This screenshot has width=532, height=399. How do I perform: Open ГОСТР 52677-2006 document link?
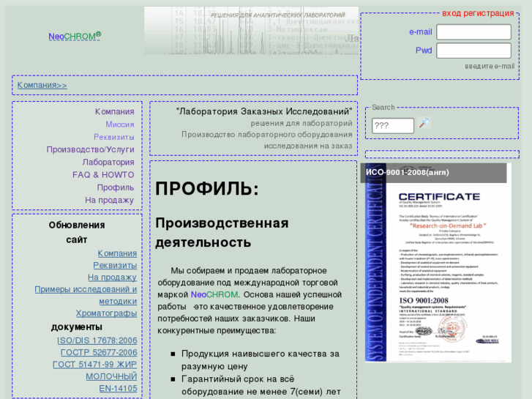point(99,352)
